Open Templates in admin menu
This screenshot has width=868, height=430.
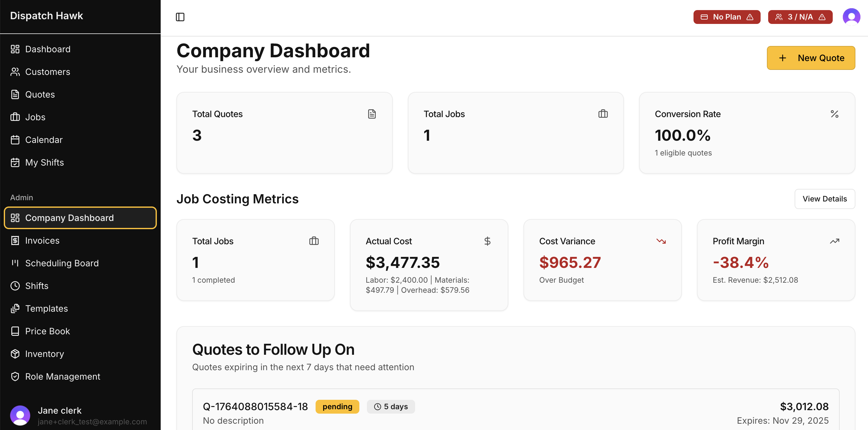pyautogui.click(x=47, y=308)
